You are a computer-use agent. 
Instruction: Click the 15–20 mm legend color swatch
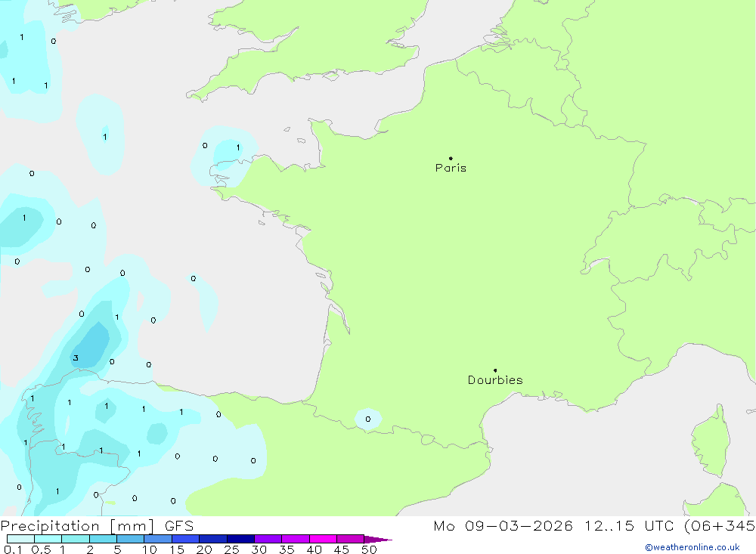(185, 539)
